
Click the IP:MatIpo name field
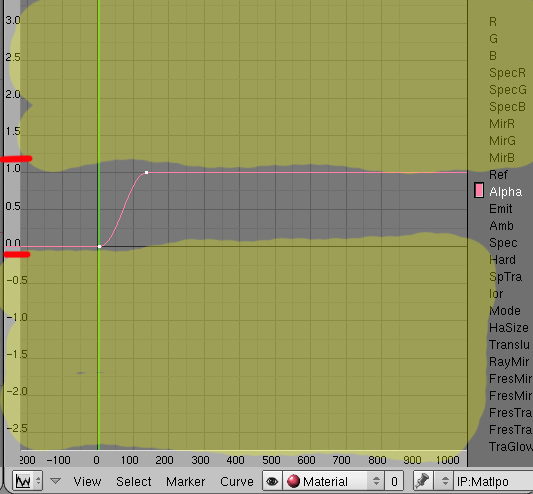click(493, 481)
